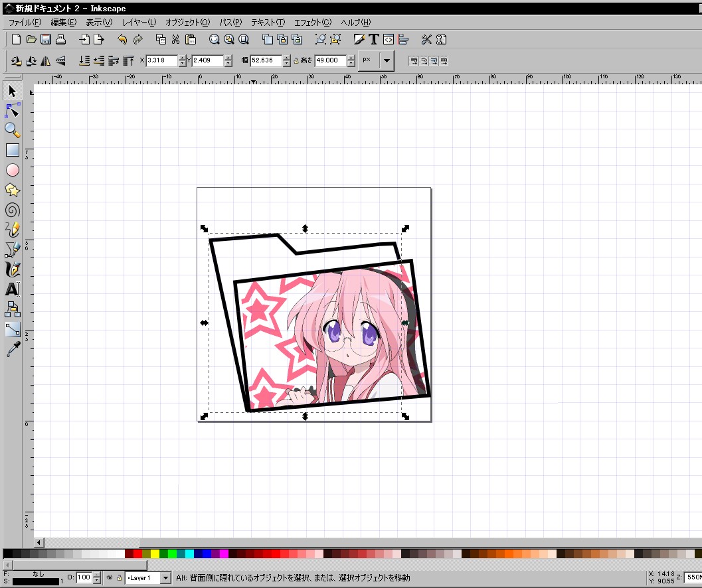
Task: Toggle width/height ratio lock
Action: coord(296,61)
